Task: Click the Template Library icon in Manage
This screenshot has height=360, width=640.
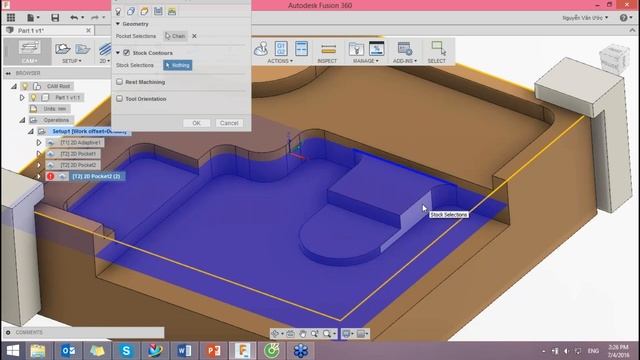Action: pyautogui.click(x=376, y=48)
